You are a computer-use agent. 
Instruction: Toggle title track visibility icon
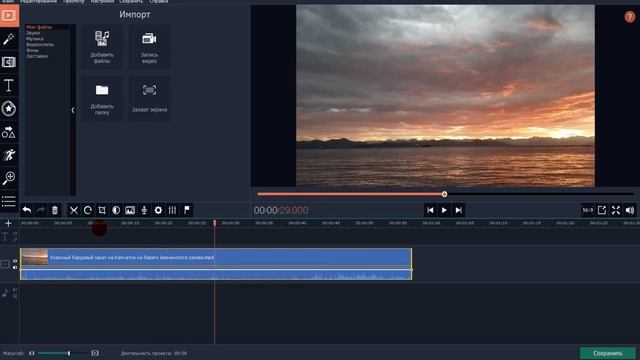tap(15, 234)
